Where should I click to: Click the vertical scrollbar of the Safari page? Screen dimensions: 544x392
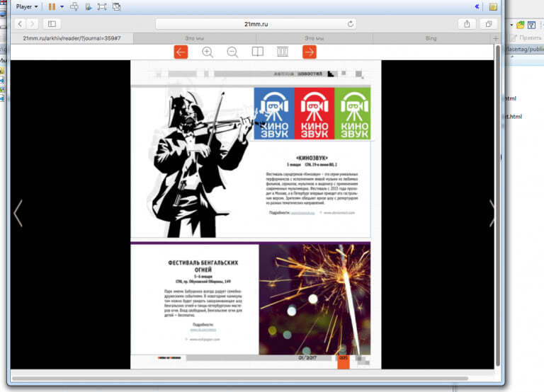point(498,205)
